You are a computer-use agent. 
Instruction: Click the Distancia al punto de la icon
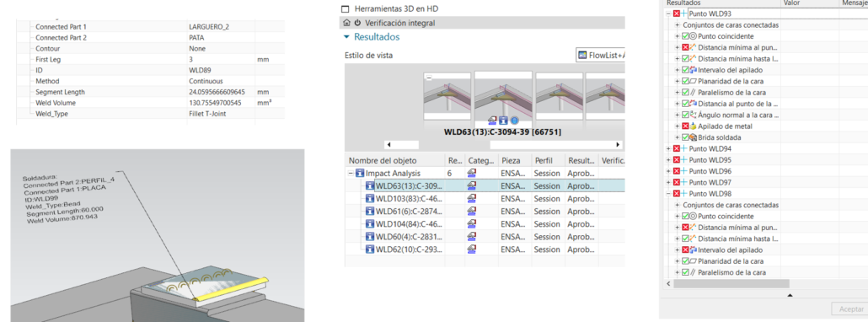click(x=693, y=104)
